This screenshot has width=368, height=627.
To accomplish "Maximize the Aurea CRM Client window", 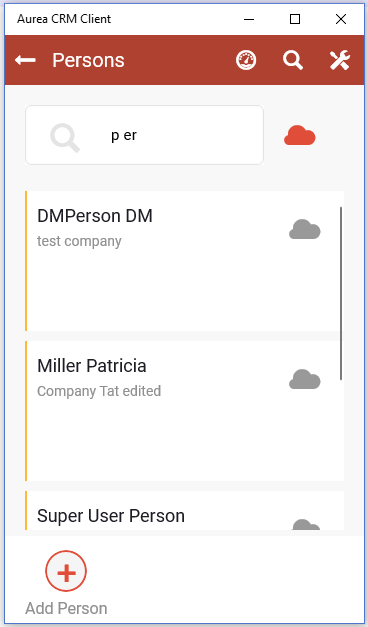I will (x=295, y=19).
